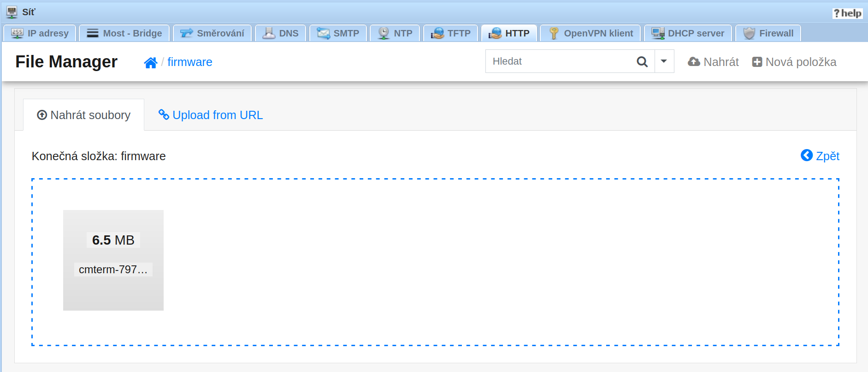The width and height of the screenshot is (868, 372).
Task: Click the Nahrát upload button
Action: [713, 62]
